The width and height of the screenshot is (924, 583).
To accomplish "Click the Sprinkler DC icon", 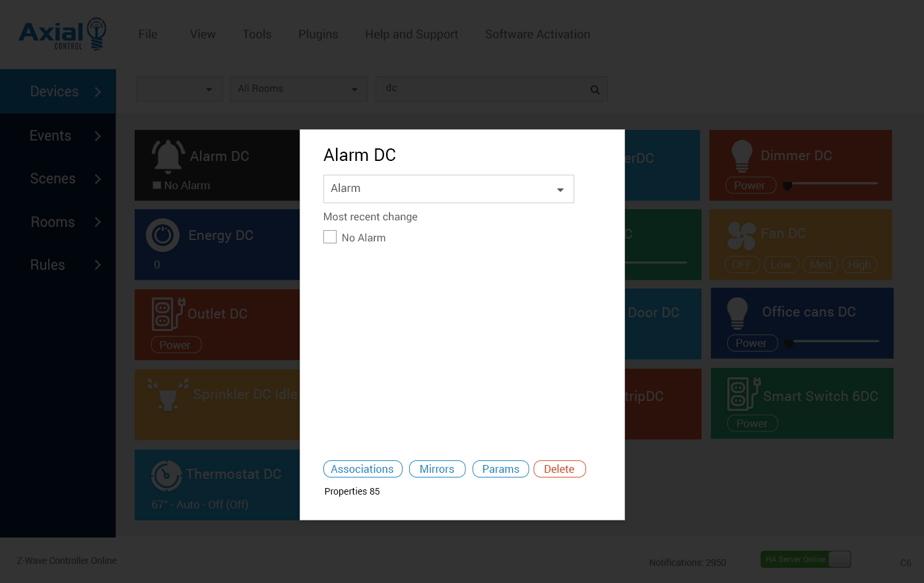I will click(x=168, y=394).
